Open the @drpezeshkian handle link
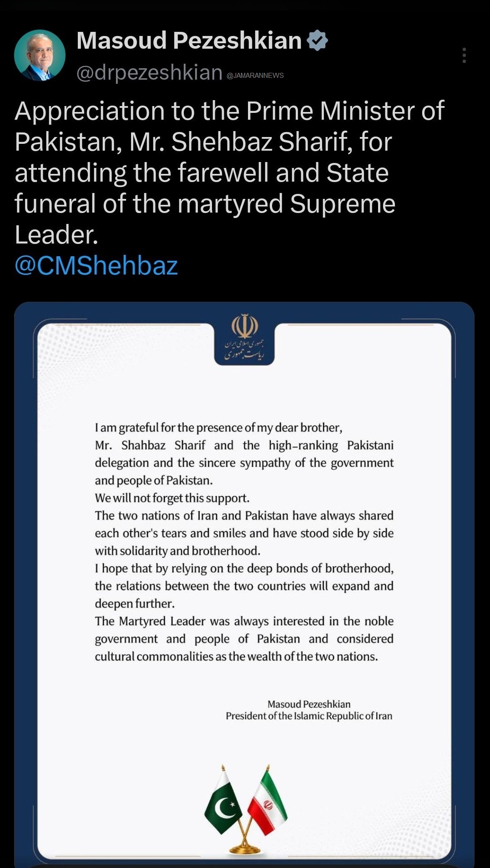490x868 pixels. [x=149, y=72]
